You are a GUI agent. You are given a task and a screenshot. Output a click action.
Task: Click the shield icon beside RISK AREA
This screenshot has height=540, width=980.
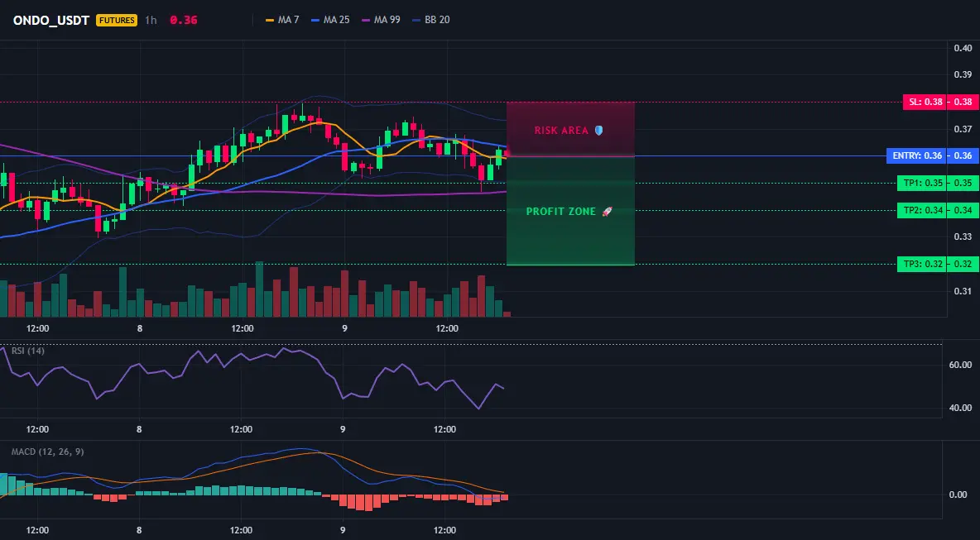pos(598,131)
